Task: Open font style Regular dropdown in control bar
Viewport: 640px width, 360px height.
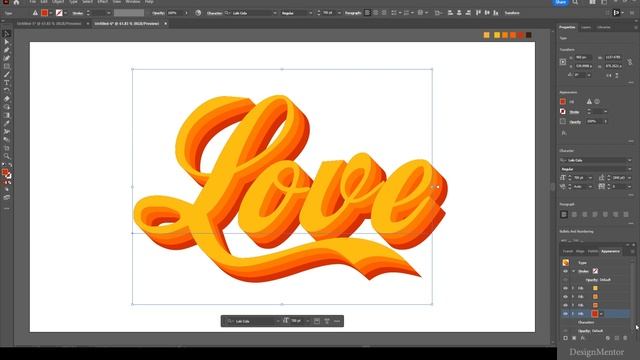Action: (x=310, y=13)
